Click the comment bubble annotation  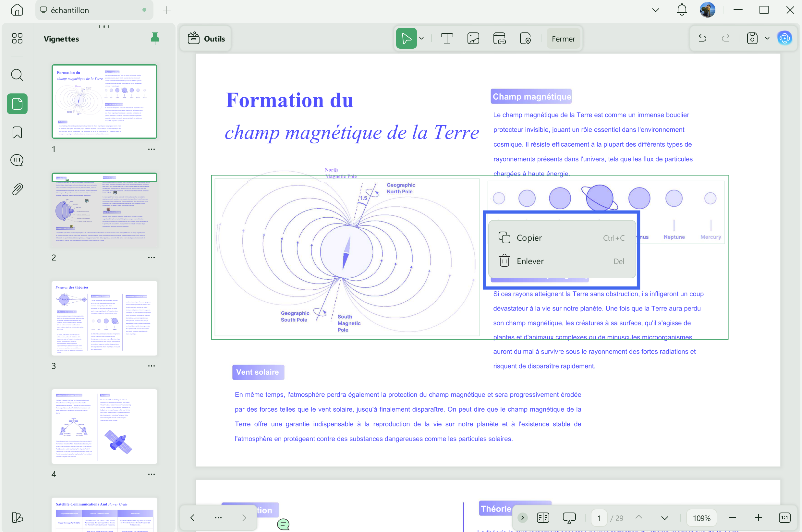283,524
